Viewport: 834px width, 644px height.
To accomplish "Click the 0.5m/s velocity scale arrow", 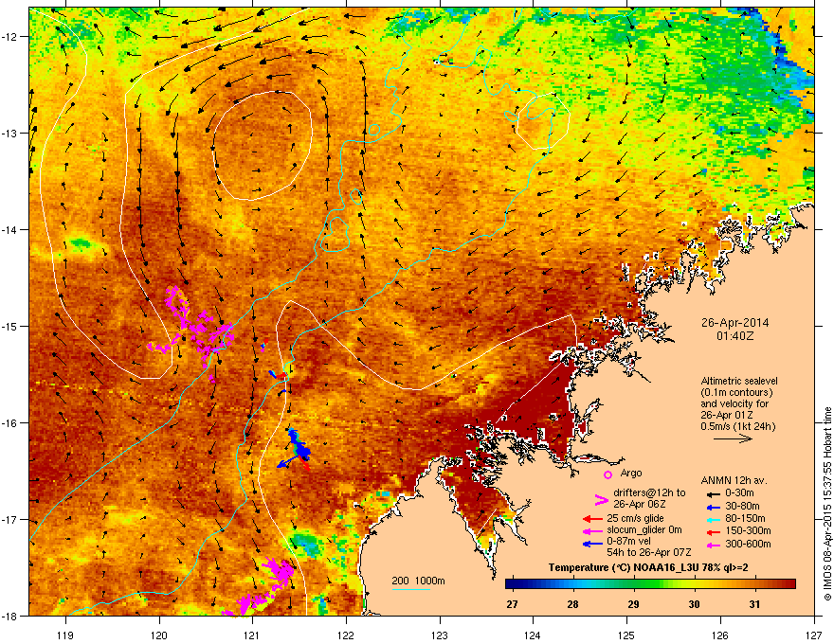I will 733,438.
